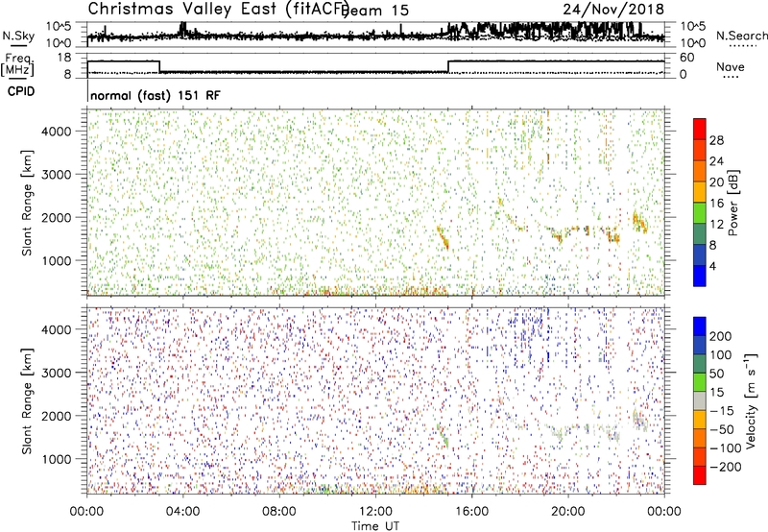Click the 'CPID' label

pos(21,91)
